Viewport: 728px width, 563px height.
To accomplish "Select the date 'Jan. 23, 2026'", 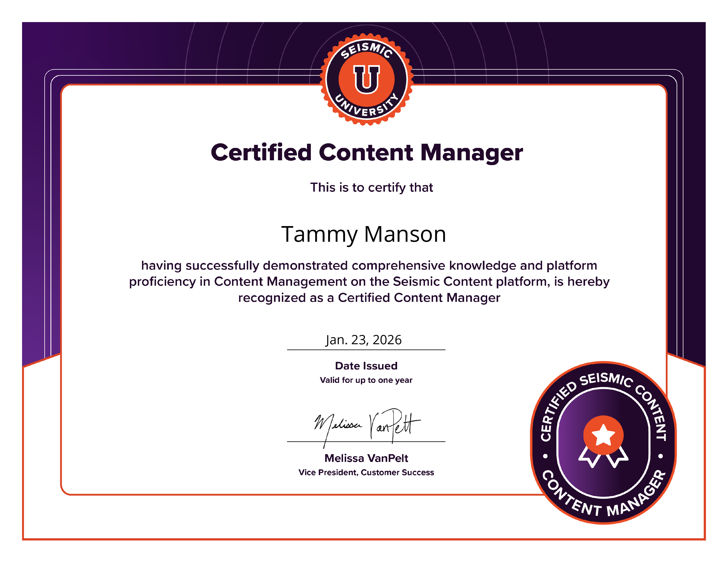I will pos(364,340).
